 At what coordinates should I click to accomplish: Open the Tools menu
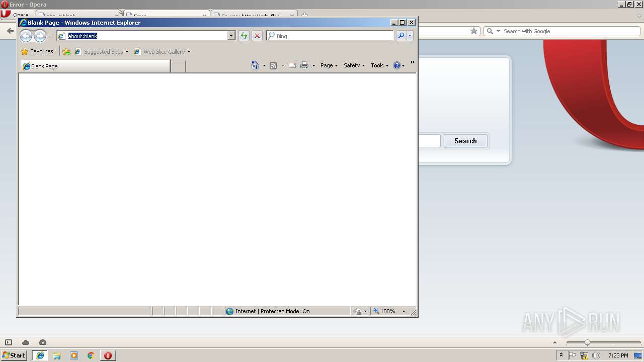[380, 65]
